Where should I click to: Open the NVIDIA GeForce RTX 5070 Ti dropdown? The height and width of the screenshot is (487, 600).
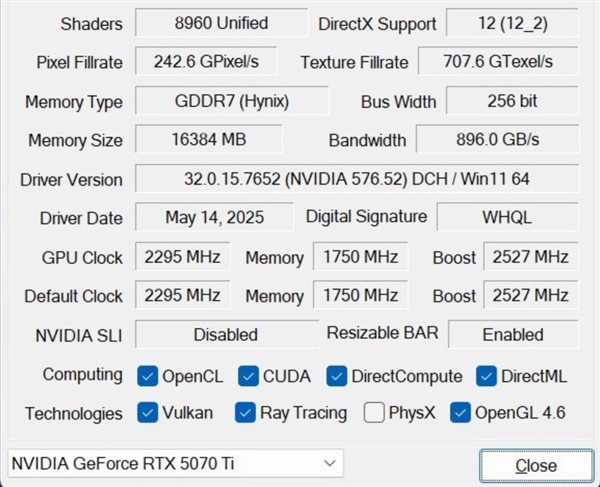coord(174,464)
